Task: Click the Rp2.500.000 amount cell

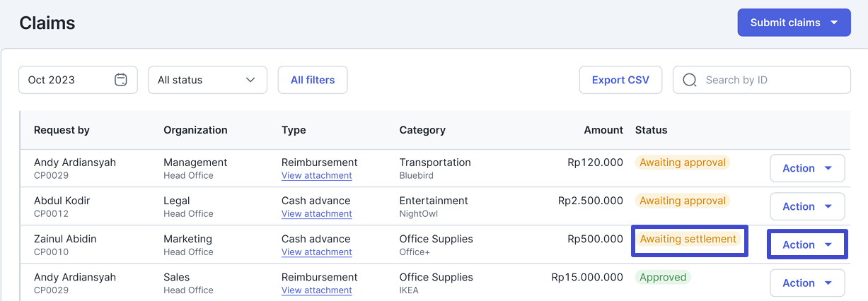Action: point(591,201)
